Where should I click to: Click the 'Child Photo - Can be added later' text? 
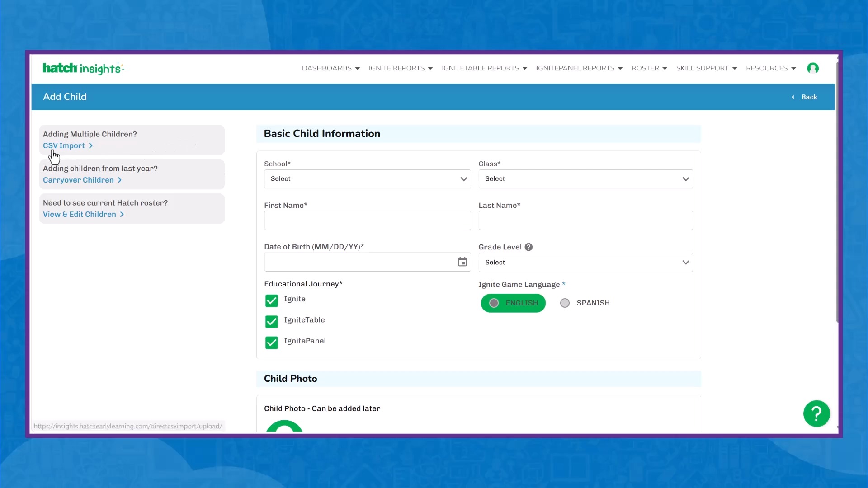[x=322, y=408]
